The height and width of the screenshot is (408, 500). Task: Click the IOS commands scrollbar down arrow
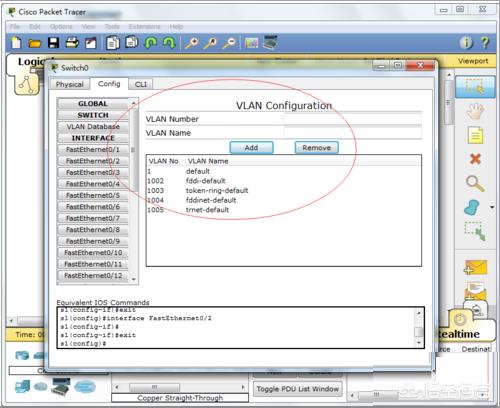click(419, 343)
